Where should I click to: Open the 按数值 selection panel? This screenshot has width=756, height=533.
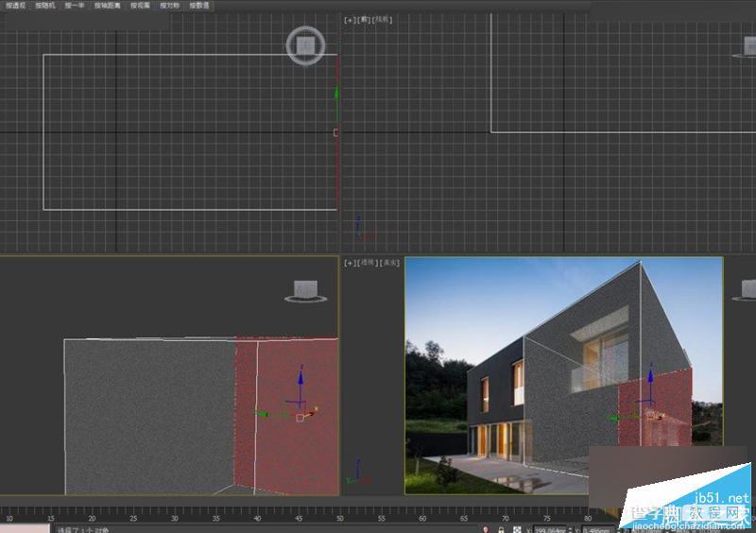click(199, 6)
